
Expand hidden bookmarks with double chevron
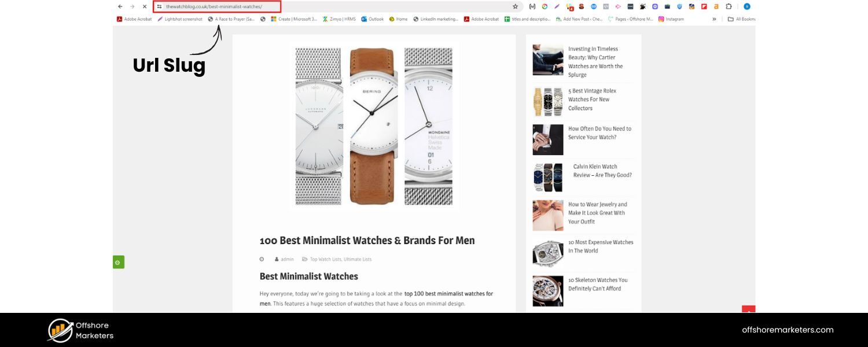[714, 19]
